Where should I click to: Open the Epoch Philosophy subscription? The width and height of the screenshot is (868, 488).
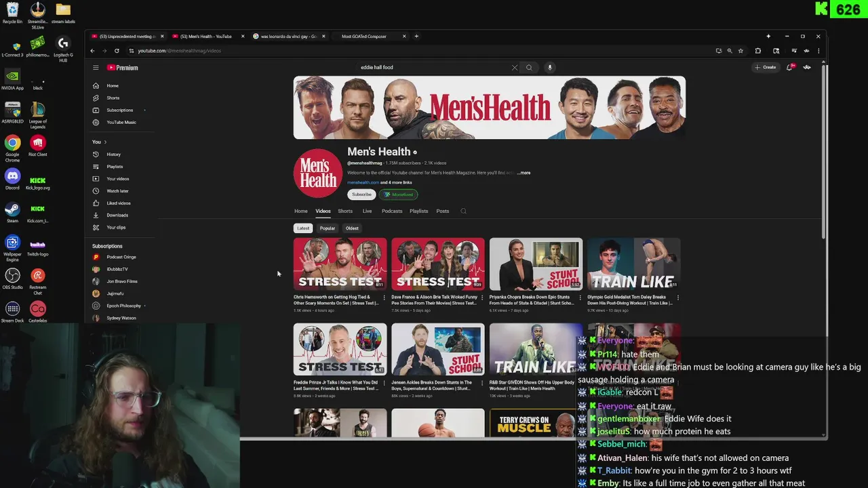pos(122,306)
